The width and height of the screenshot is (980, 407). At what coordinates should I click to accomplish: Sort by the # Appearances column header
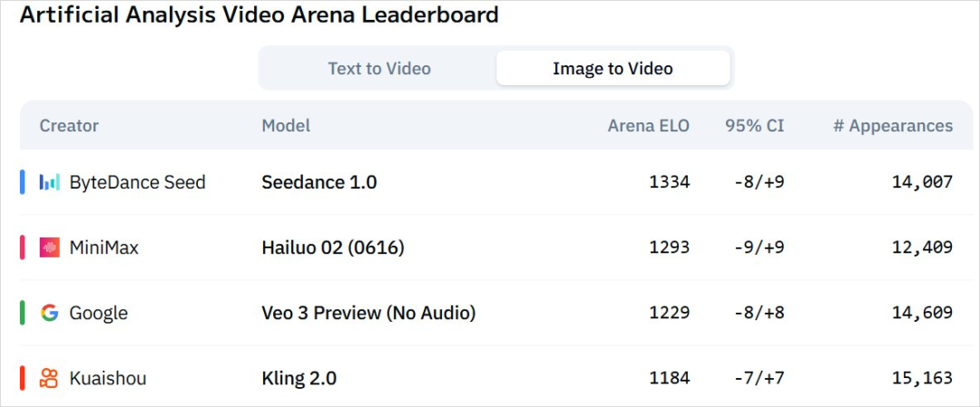(x=893, y=125)
